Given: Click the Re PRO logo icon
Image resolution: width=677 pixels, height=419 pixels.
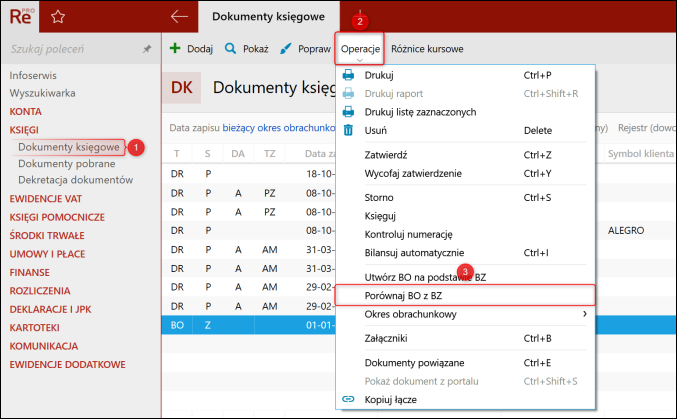Looking at the screenshot, I should (20, 16).
